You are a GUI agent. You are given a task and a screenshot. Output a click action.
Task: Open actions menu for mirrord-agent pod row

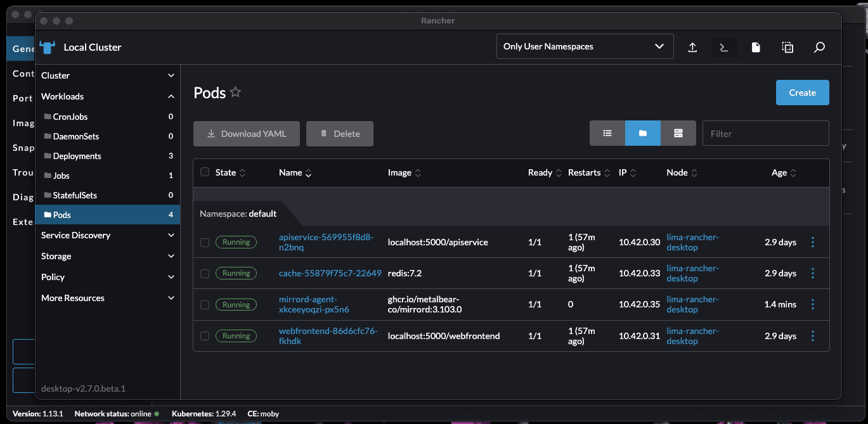(x=813, y=304)
